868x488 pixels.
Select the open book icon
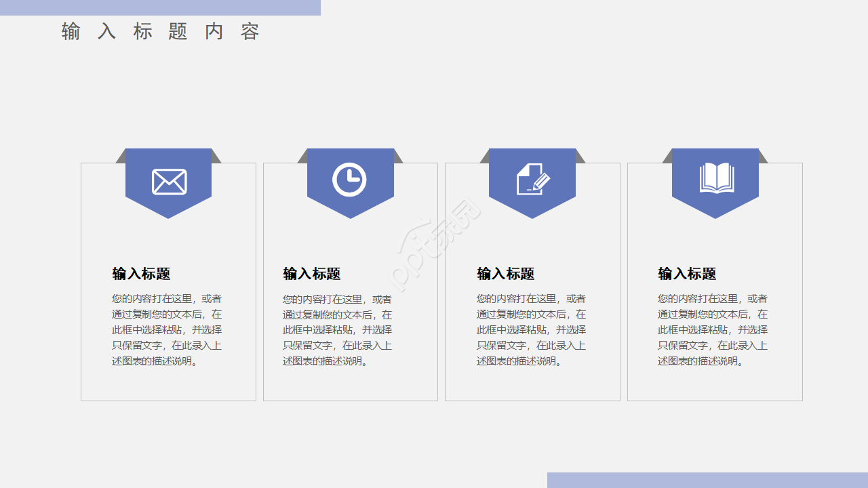715,180
